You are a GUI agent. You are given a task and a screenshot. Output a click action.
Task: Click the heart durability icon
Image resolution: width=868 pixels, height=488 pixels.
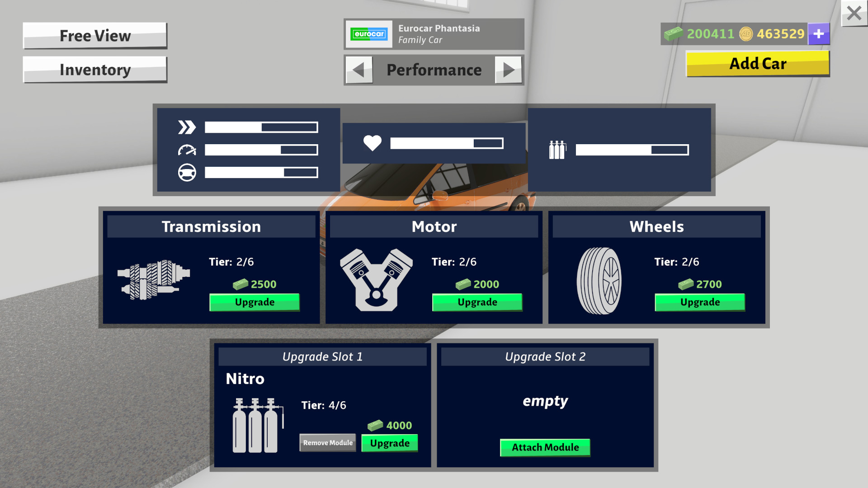point(372,142)
